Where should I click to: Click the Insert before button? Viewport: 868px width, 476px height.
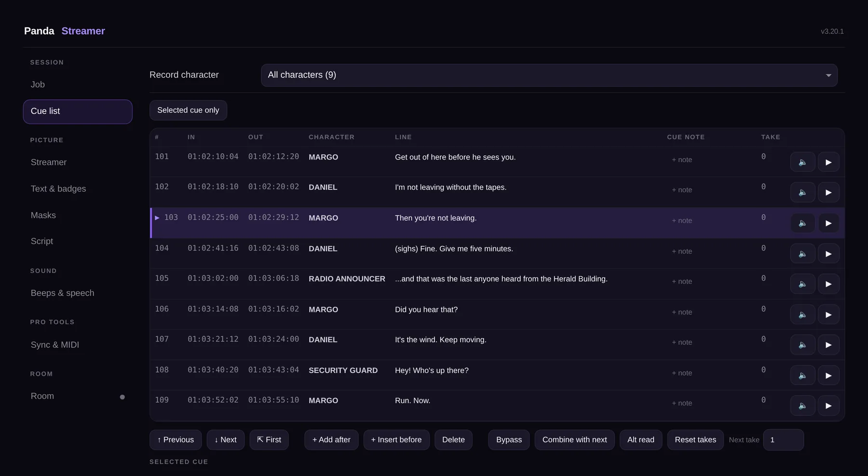(x=396, y=440)
